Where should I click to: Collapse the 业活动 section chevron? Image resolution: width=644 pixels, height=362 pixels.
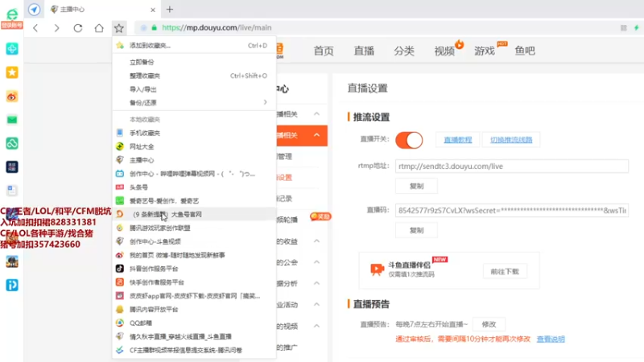pyautogui.click(x=316, y=305)
